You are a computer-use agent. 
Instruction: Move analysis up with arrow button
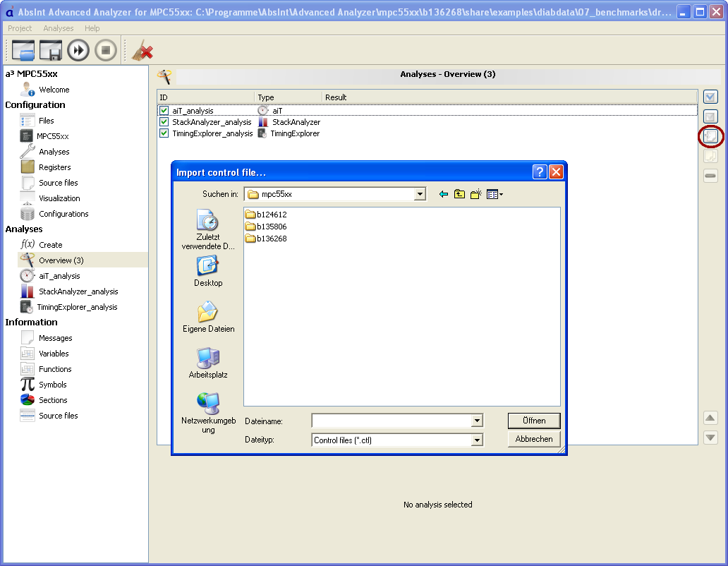click(710, 418)
